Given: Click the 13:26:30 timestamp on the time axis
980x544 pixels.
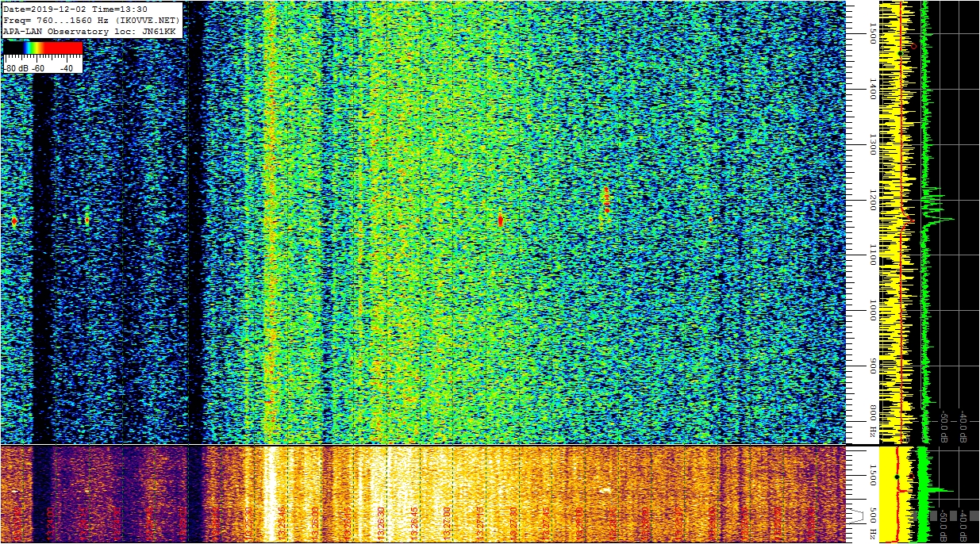Looking at the screenshot, I should click(x=382, y=523).
